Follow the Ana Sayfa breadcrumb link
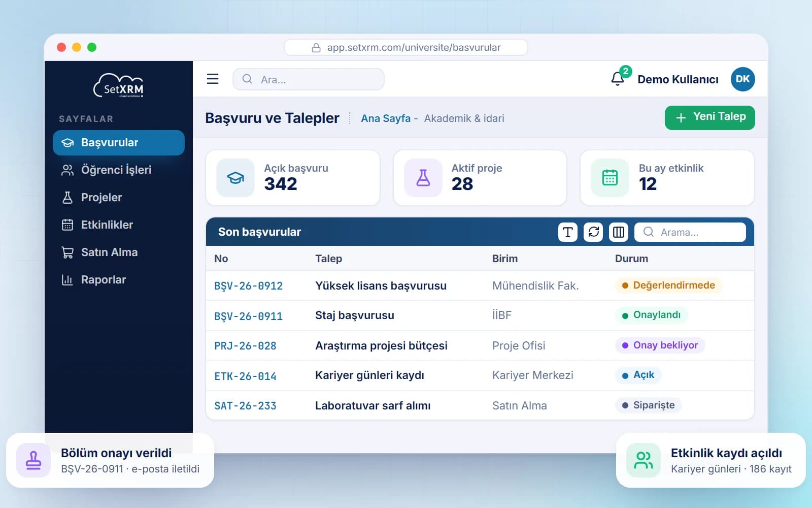The width and height of the screenshot is (812, 508). click(386, 118)
